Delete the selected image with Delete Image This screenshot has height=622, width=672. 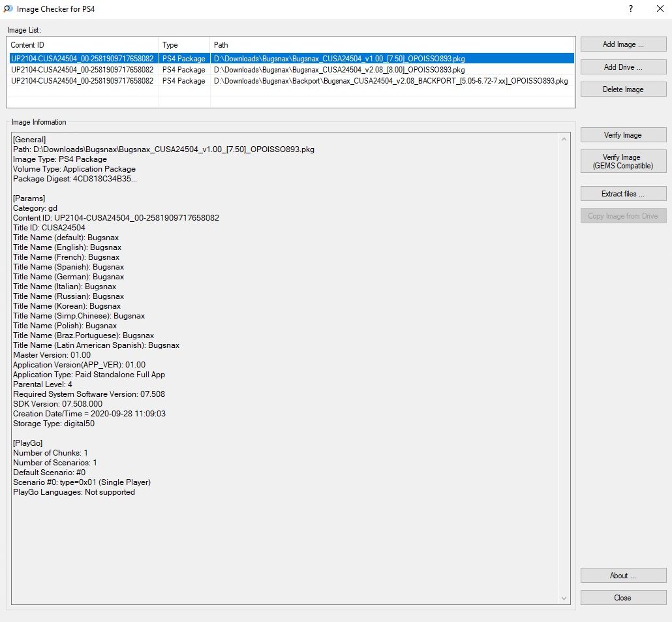point(623,89)
